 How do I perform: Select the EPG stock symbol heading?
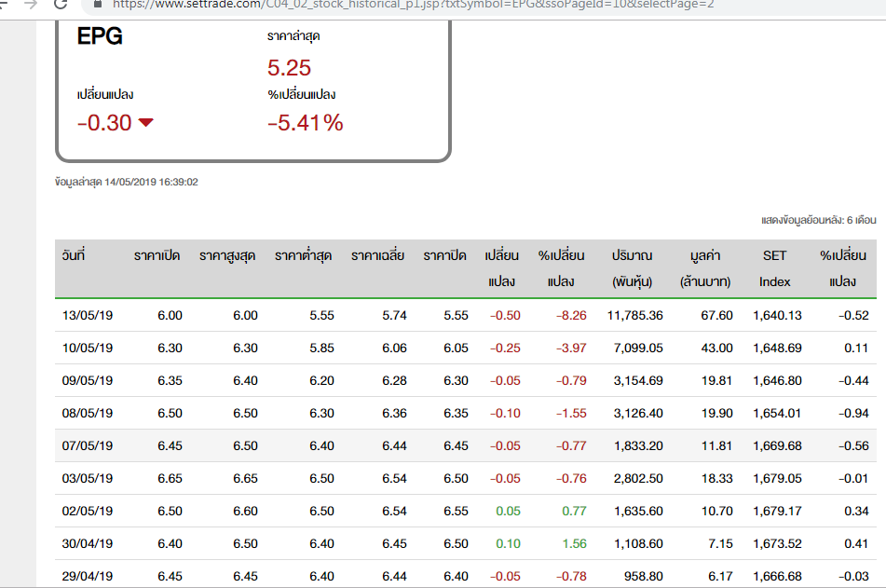click(100, 36)
